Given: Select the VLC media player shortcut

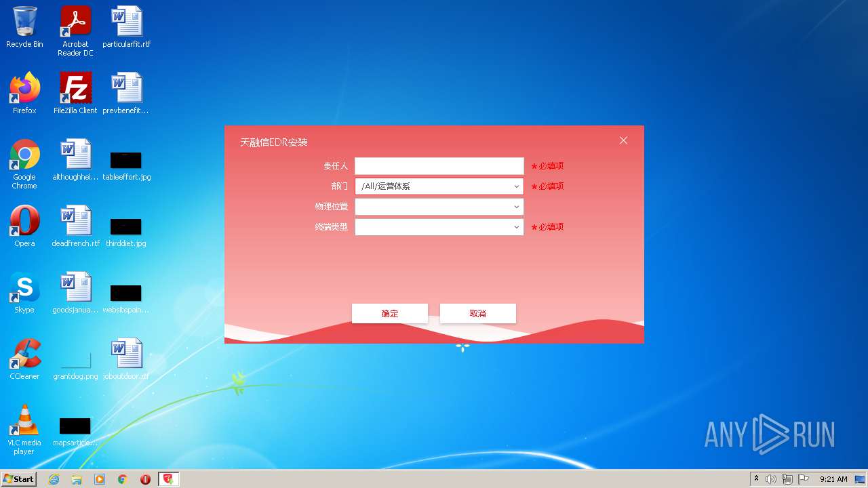Looking at the screenshot, I should [24, 430].
